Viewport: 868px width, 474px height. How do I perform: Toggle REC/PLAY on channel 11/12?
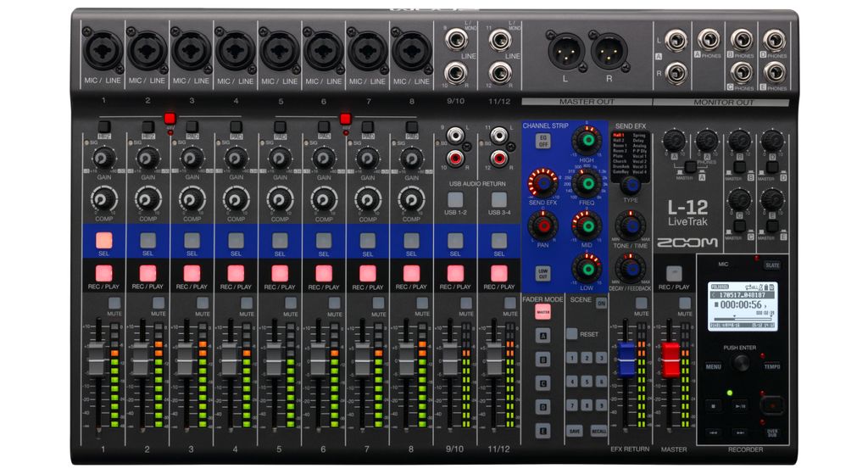tap(498, 274)
